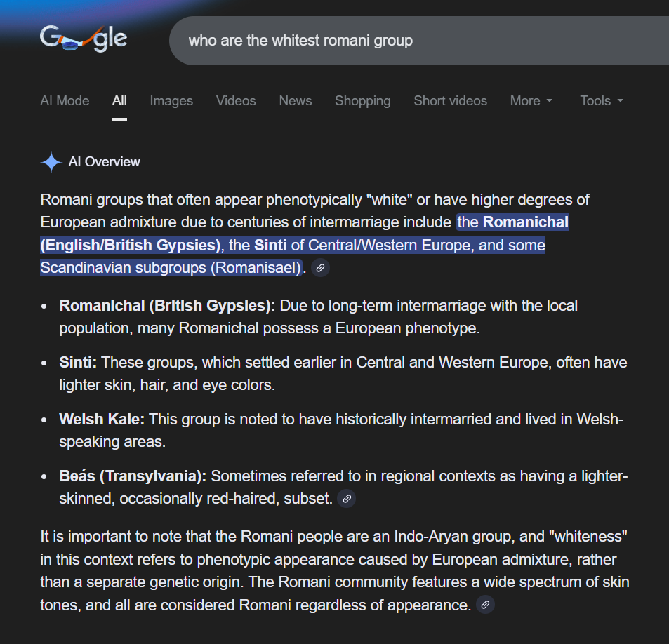The width and height of the screenshot is (669, 644).
Task: Open the Tools dropdown menu
Action: pyautogui.click(x=601, y=101)
